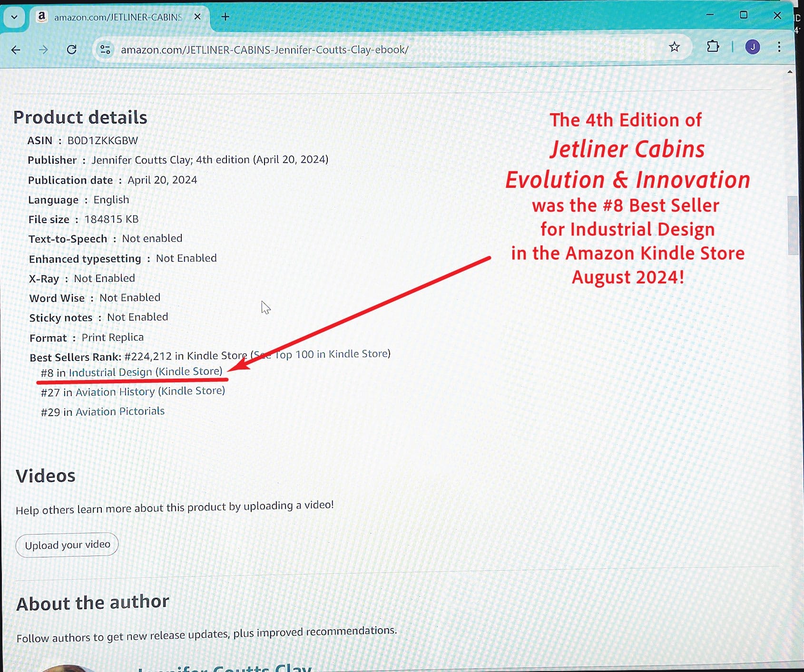Bookmark this page with star icon

coord(674,47)
